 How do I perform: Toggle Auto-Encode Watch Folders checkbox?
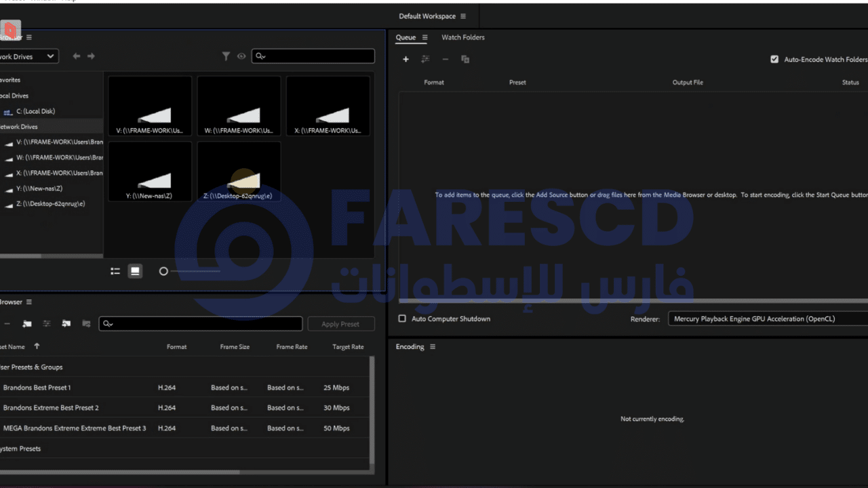click(x=774, y=60)
